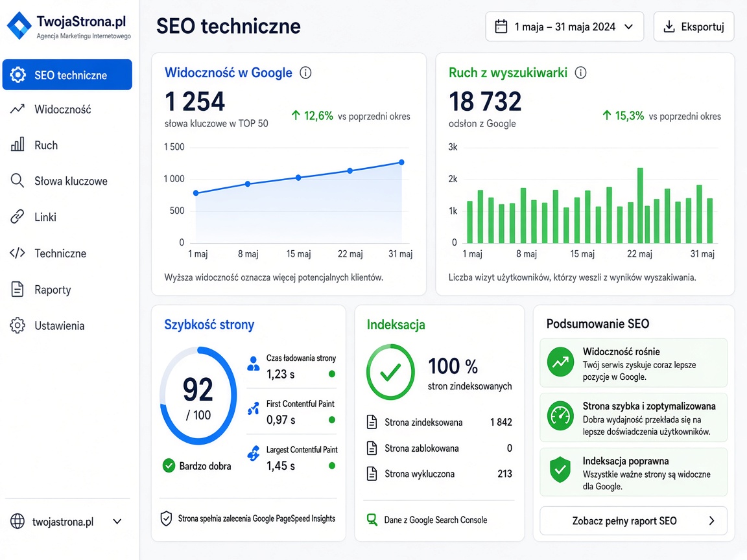Open the Widoczność sidebar section

67,109
